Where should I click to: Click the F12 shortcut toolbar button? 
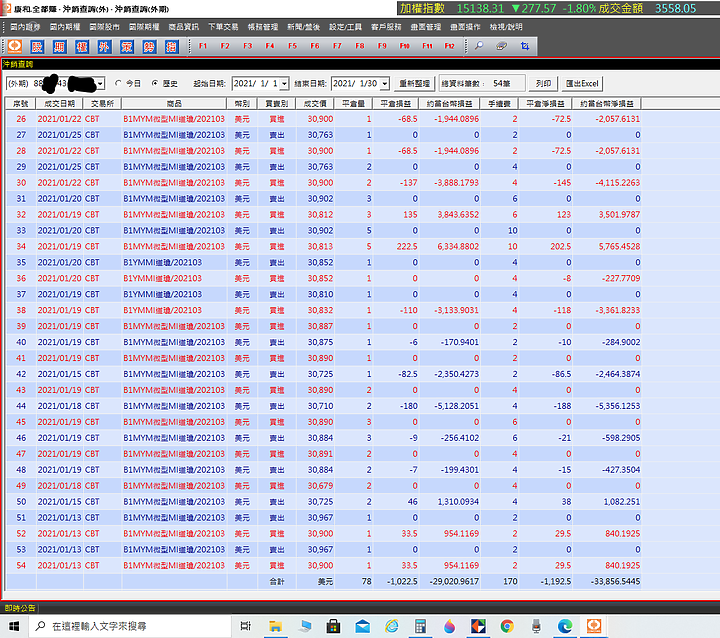tap(449, 46)
